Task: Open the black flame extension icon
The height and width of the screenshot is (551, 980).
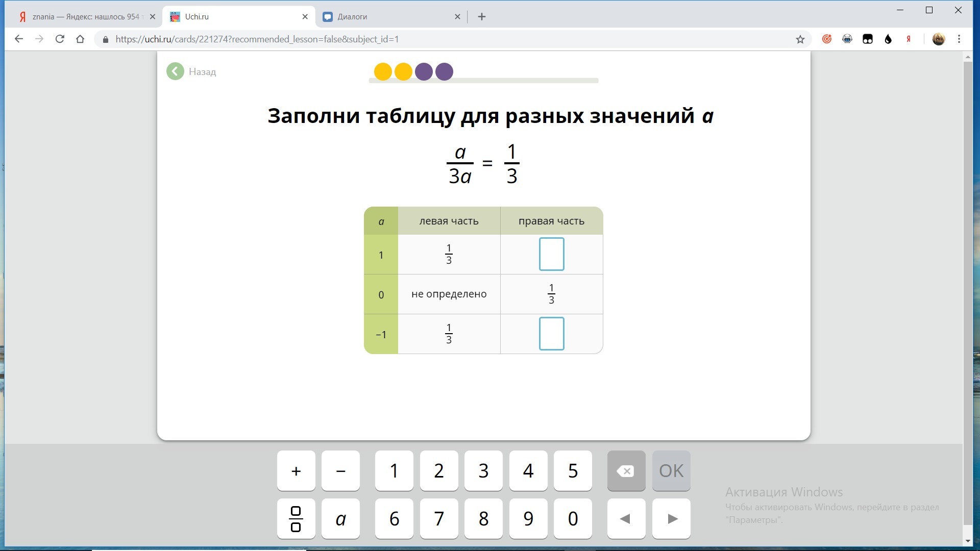Action: pyautogui.click(x=888, y=39)
